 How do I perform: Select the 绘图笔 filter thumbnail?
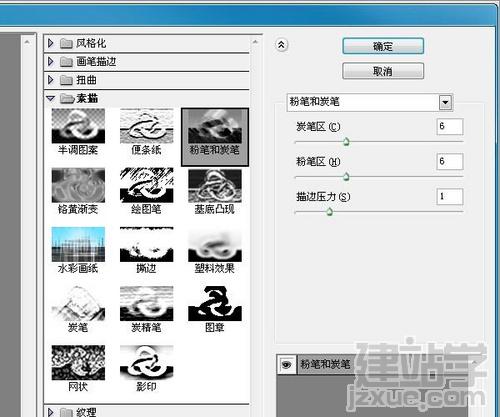point(146,185)
